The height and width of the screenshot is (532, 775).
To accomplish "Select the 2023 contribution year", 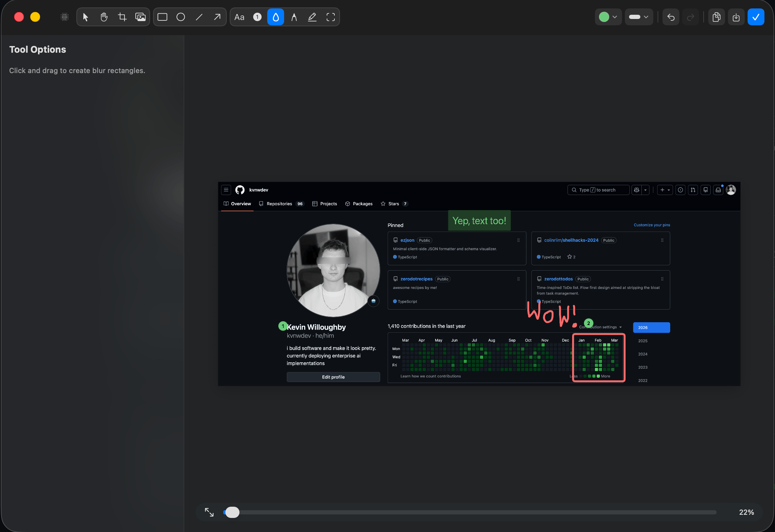I will click(x=643, y=368).
